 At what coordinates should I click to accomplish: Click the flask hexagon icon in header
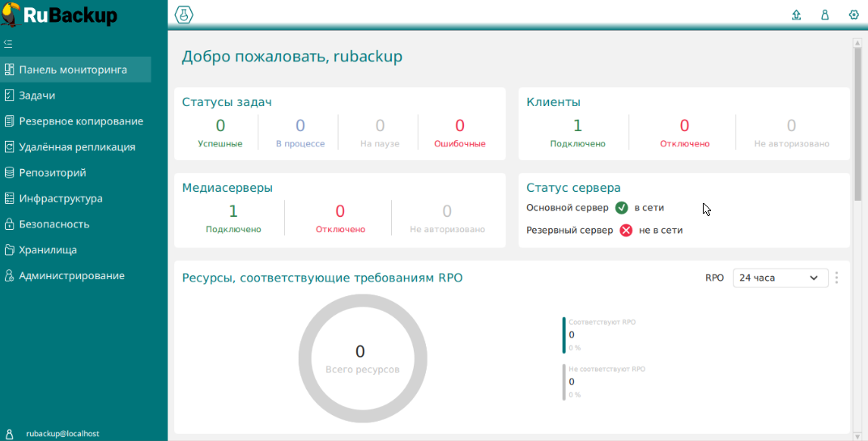[185, 15]
